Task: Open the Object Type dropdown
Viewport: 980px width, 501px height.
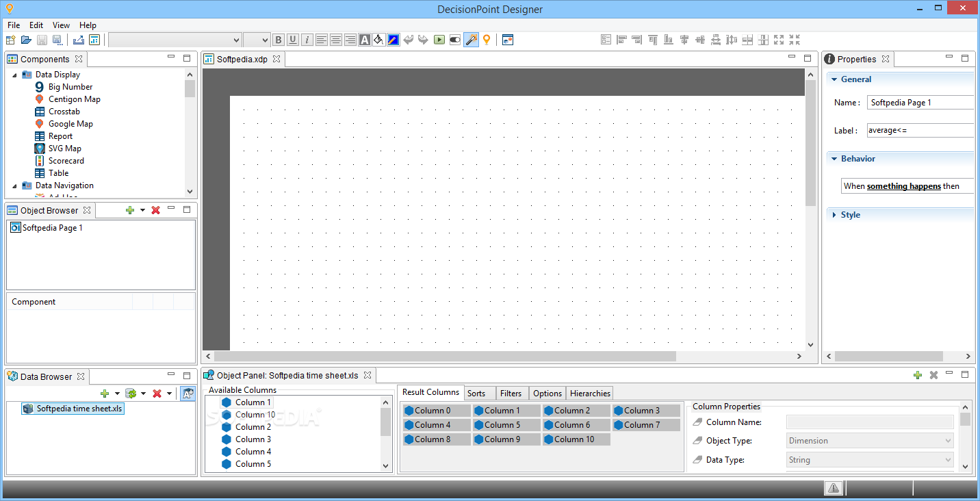Action: (870, 441)
